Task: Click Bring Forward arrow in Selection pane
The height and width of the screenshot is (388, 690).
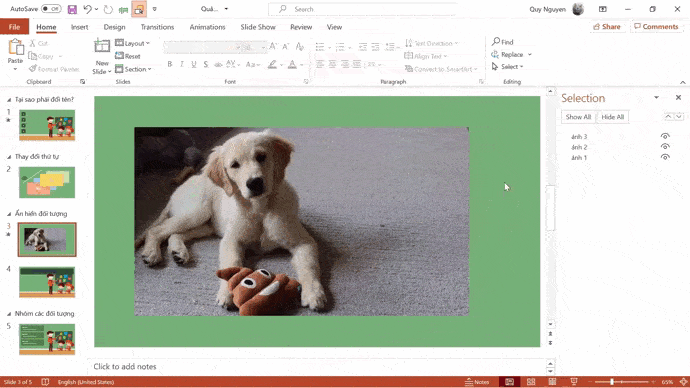Action: tap(668, 117)
